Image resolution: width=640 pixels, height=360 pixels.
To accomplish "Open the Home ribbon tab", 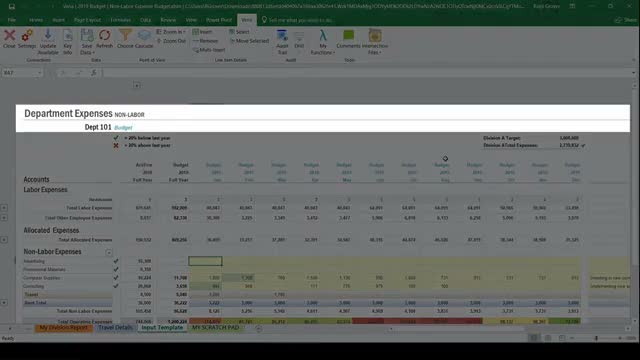I will [36, 20].
